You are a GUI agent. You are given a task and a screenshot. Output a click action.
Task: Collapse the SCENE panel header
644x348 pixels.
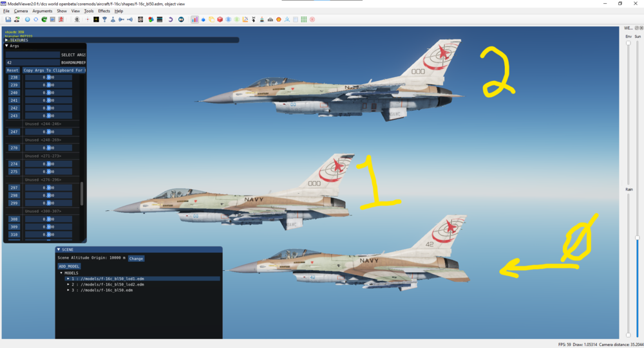point(59,250)
